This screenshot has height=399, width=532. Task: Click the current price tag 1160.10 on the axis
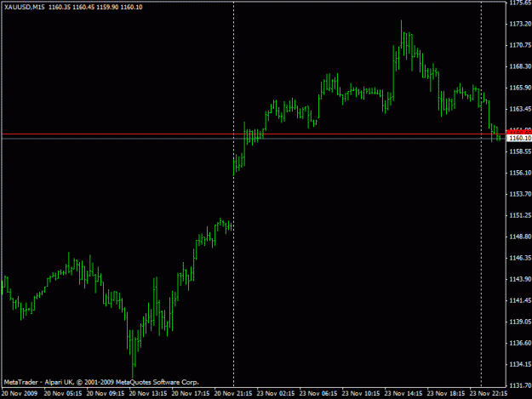pyautogui.click(x=520, y=139)
